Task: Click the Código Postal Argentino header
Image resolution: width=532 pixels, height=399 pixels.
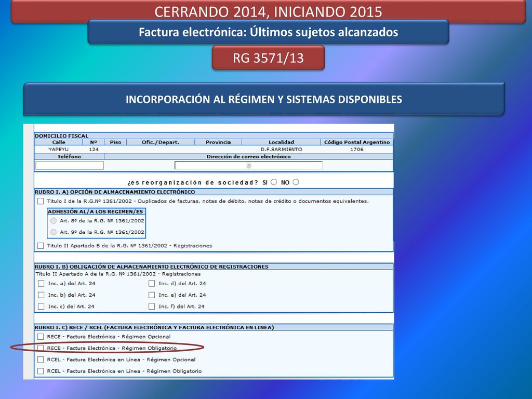Action: tap(357, 142)
